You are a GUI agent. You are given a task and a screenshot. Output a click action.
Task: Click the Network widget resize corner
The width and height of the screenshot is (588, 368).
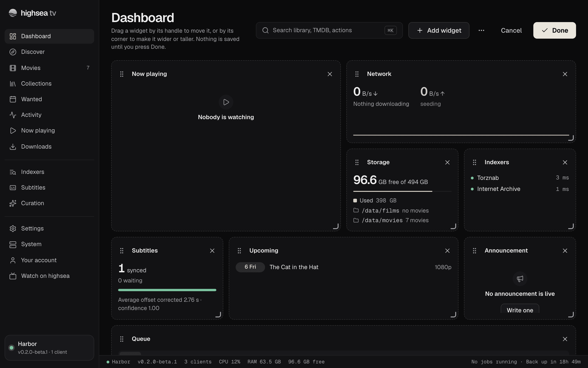[x=571, y=138]
